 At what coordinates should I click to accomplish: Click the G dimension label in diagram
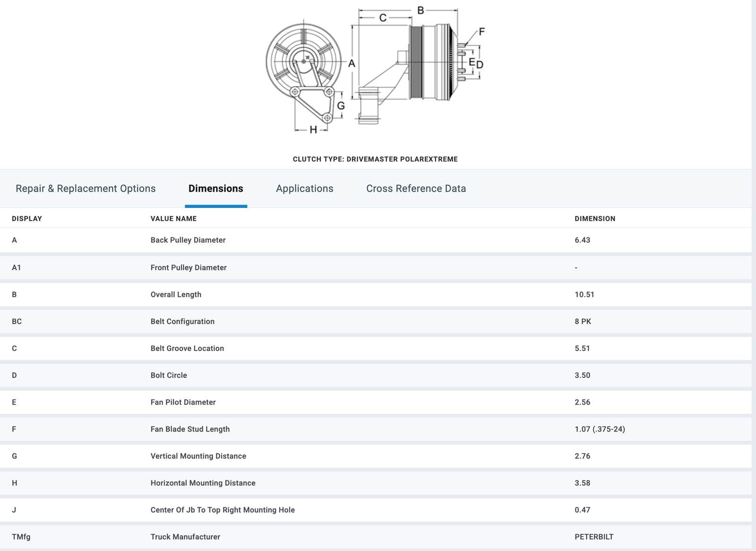click(x=341, y=106)
